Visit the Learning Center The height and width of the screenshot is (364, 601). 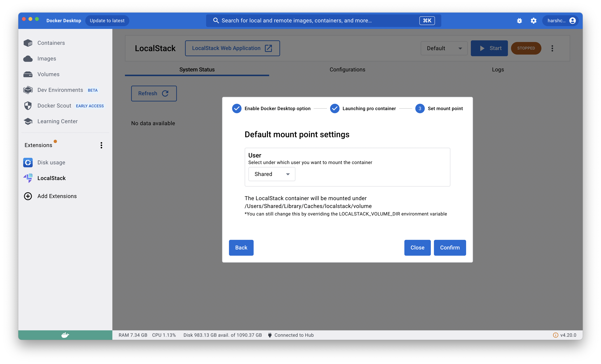tap(57, 121)
